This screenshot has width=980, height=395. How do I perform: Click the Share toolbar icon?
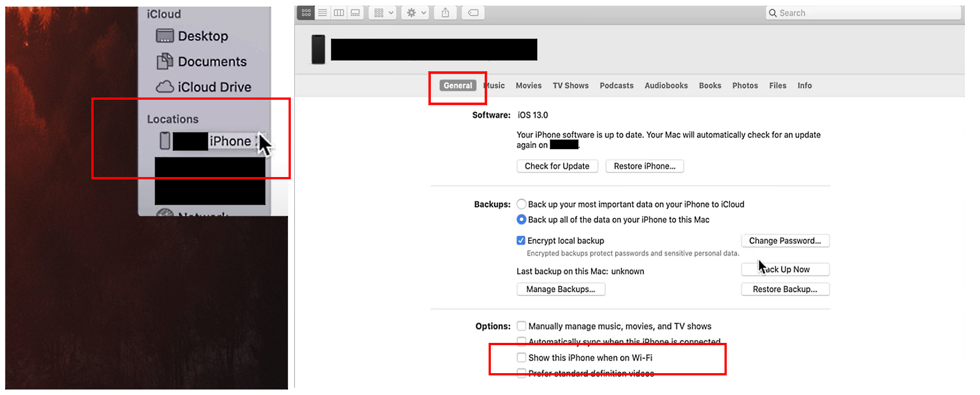(445, 13)
